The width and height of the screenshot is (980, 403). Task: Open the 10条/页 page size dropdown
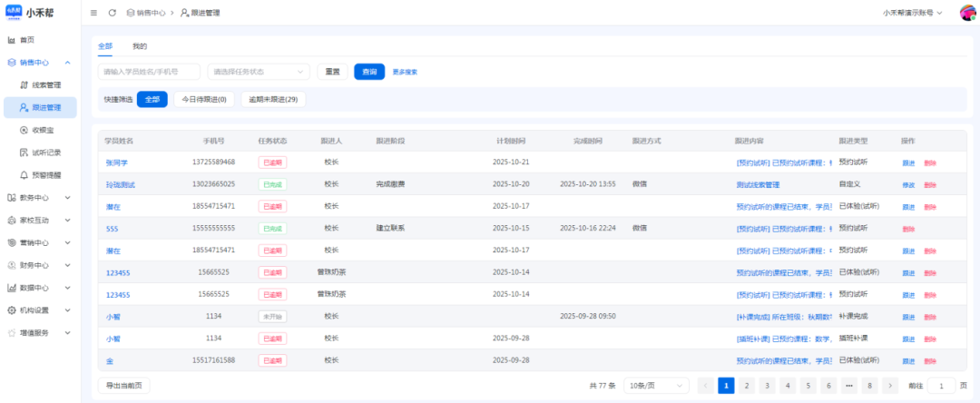coord(655,386)
